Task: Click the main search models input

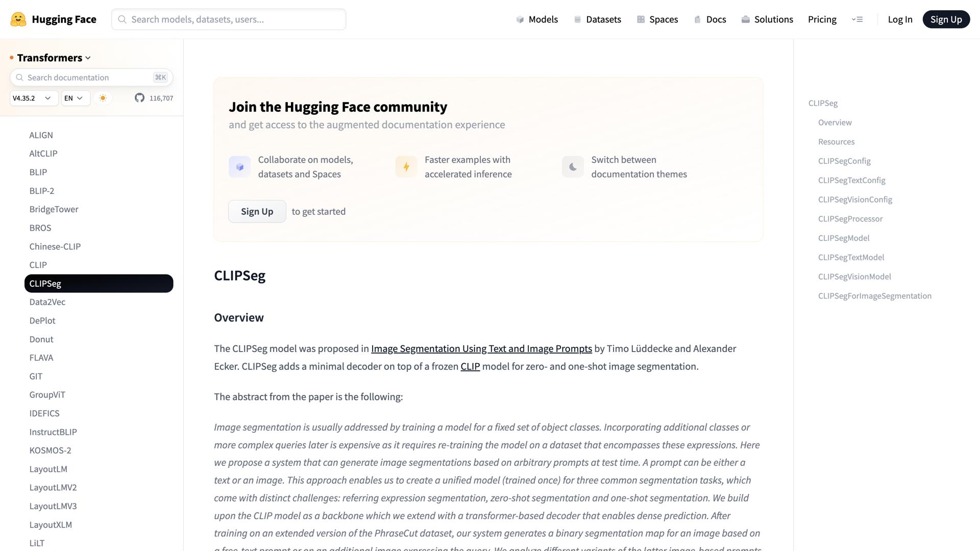Action: point(229,19)
